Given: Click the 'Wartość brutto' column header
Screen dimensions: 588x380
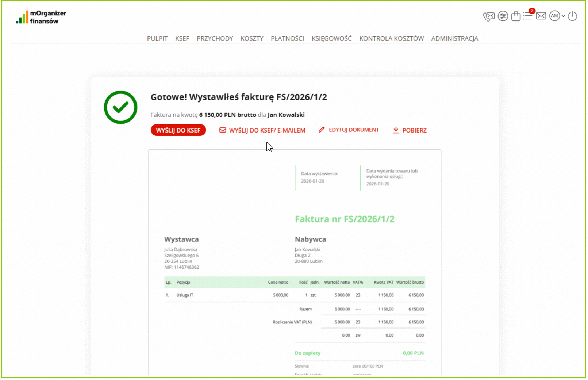Looking at the screenshot, I should click(x=410, y=283).
